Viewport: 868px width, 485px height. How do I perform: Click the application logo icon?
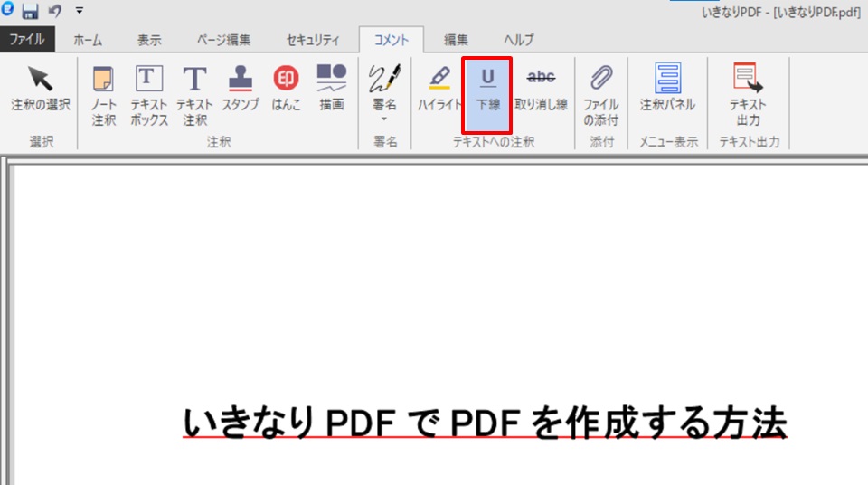[8, 9]
